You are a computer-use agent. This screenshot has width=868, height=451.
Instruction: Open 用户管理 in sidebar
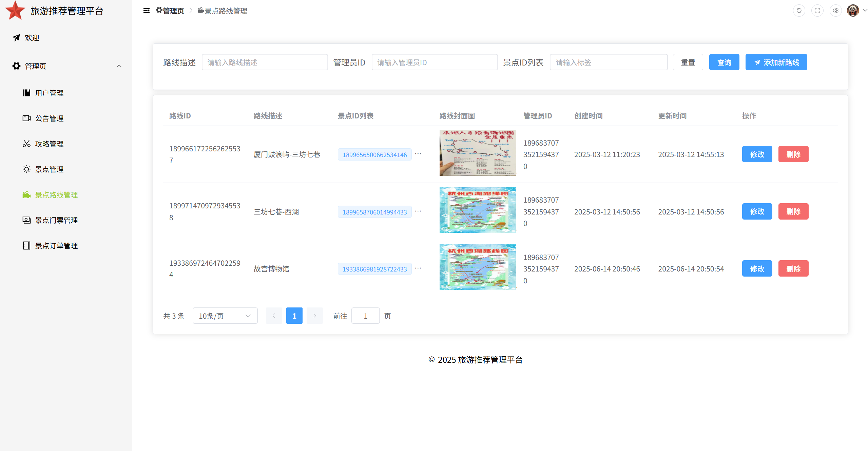click(49, 93)
